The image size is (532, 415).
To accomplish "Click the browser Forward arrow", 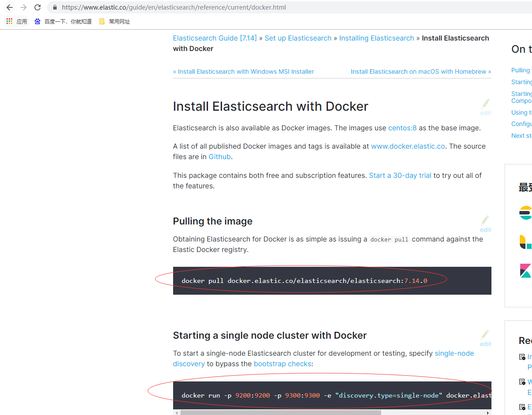I will tap(24, 7).
